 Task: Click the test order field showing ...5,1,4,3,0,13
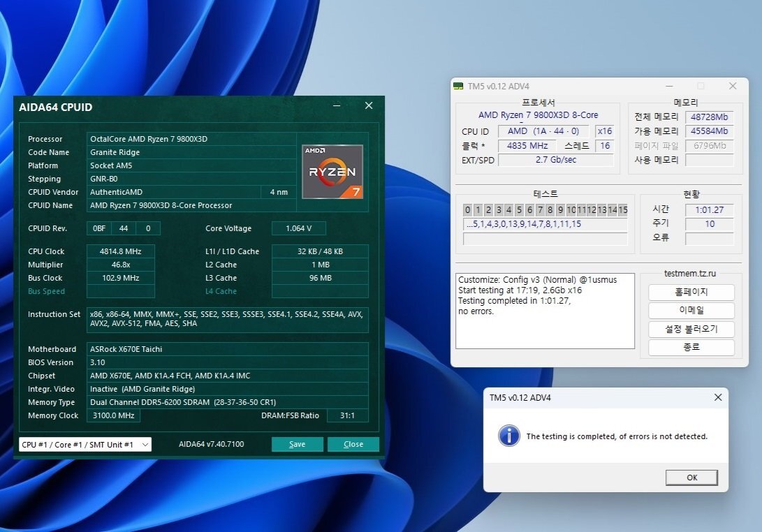[545, 224]
